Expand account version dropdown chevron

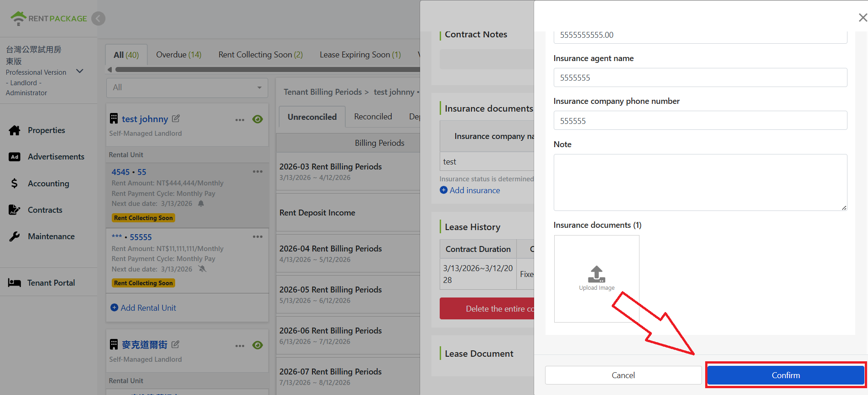80,71
